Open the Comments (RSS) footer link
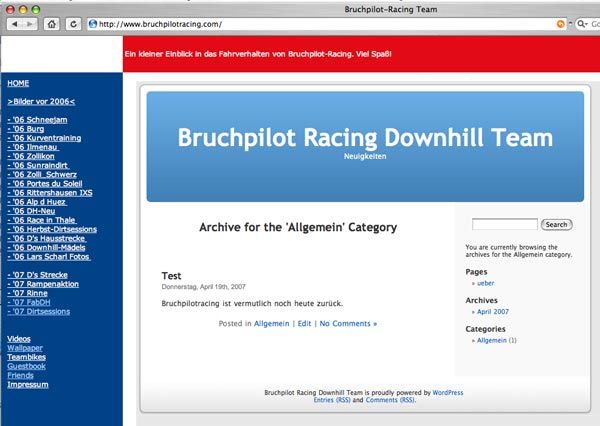This screenshot has width=600, height=426. pyautogui.click(x=390, y=400)
